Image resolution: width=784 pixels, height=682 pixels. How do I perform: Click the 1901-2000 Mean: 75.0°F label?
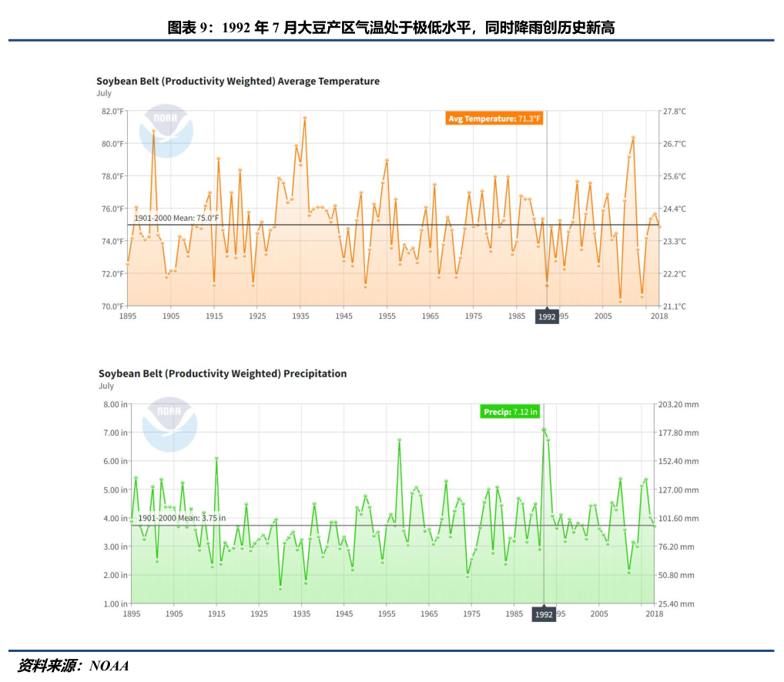click(176, 218)
